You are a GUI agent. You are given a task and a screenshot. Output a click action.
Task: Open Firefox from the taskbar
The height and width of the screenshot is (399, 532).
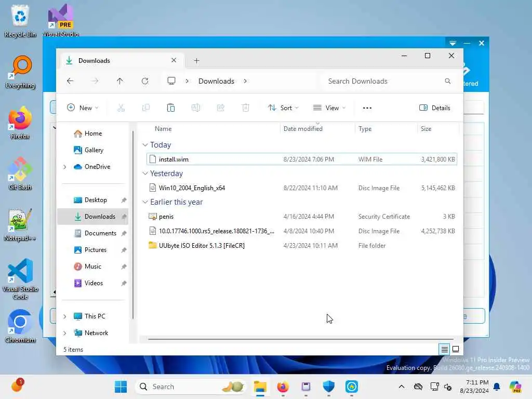283,387
